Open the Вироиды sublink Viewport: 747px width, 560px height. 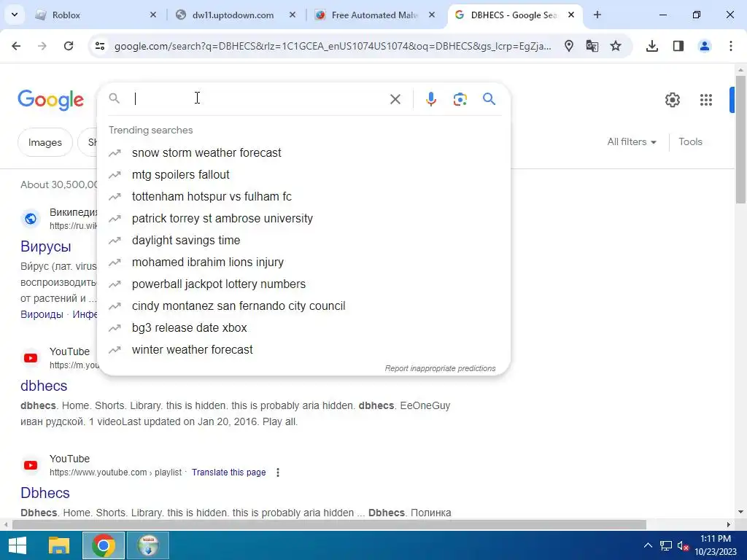click(x=42, y=314)
